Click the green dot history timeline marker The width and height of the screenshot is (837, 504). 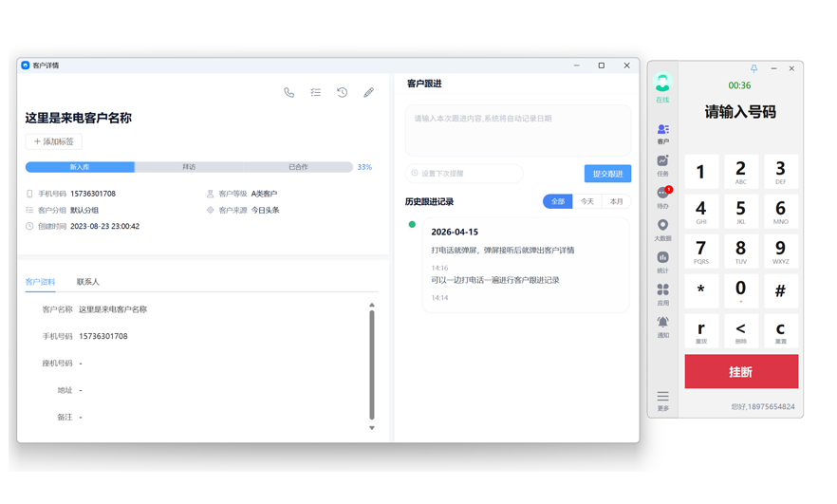pyautogui.click(x=412, y=224)
